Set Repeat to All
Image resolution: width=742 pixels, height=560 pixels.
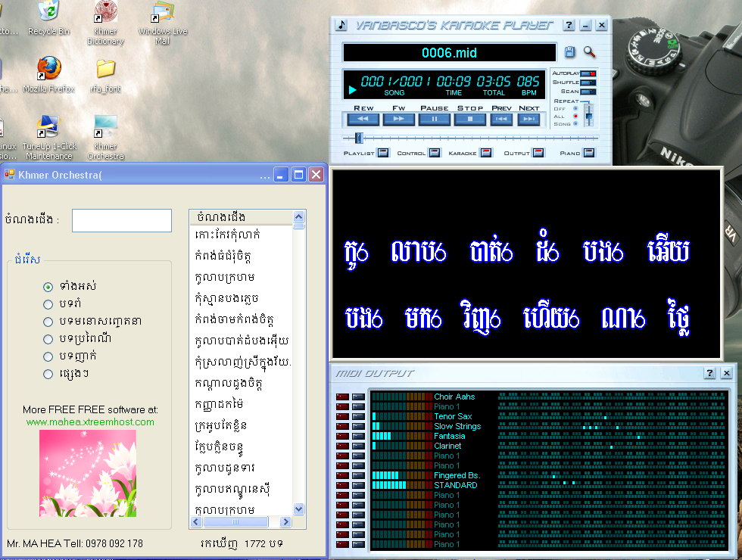coord(575,117)
